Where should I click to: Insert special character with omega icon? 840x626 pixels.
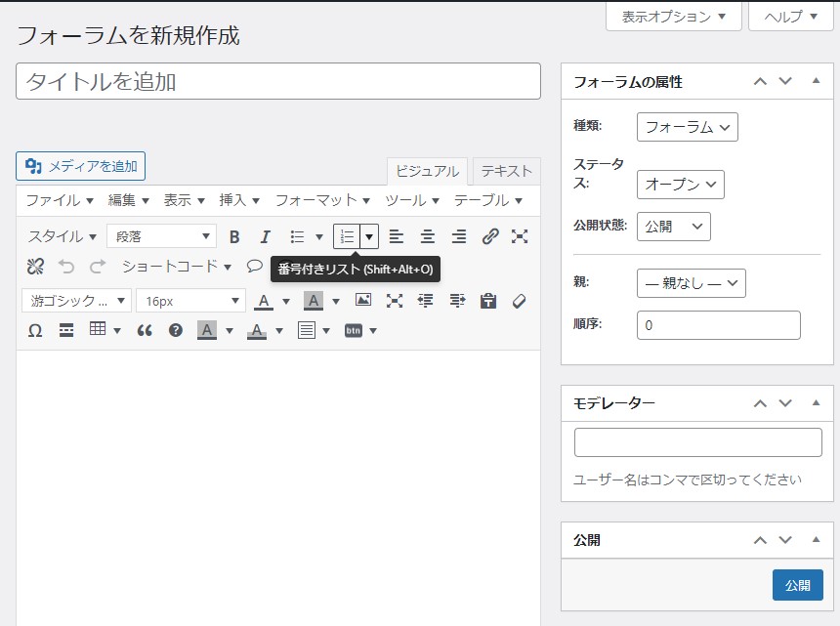pos(35,330)
